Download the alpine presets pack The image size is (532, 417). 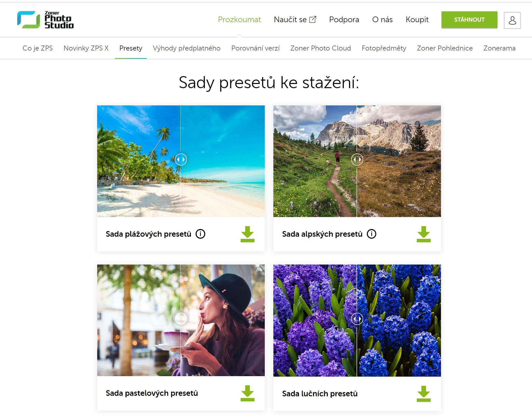pyautogui.click(x=423, y=234)
